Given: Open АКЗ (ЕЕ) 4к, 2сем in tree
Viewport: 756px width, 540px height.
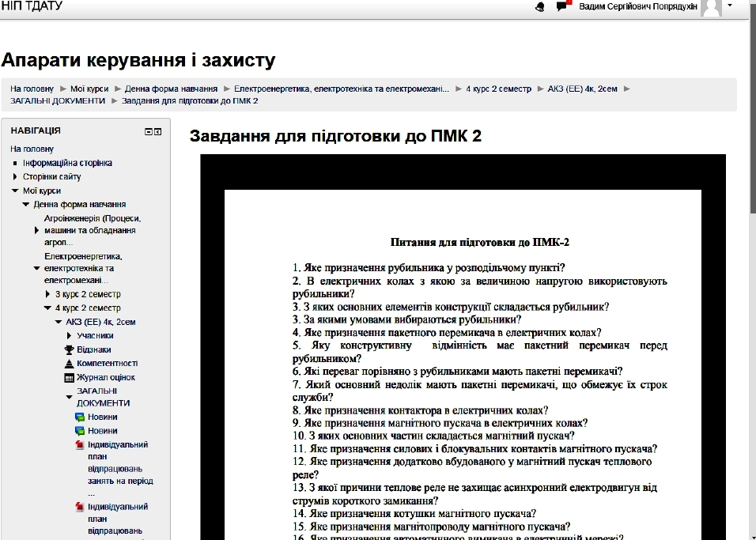Looking at the screenshot, I should coord(100,322).
